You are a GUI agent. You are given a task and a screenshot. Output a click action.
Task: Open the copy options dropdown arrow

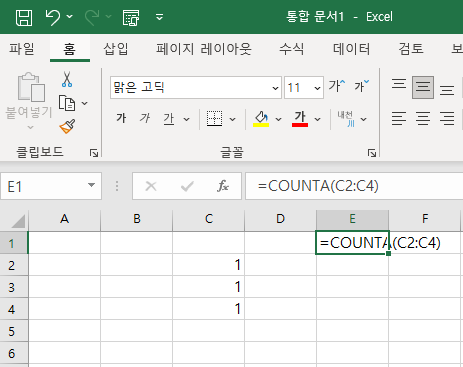point(85,103)
